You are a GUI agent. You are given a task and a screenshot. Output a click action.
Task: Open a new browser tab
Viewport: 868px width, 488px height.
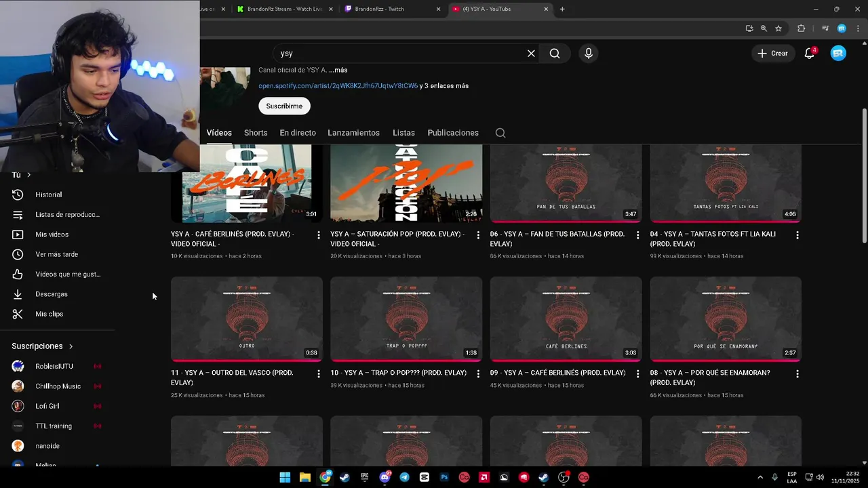click(x=562, y=9)
